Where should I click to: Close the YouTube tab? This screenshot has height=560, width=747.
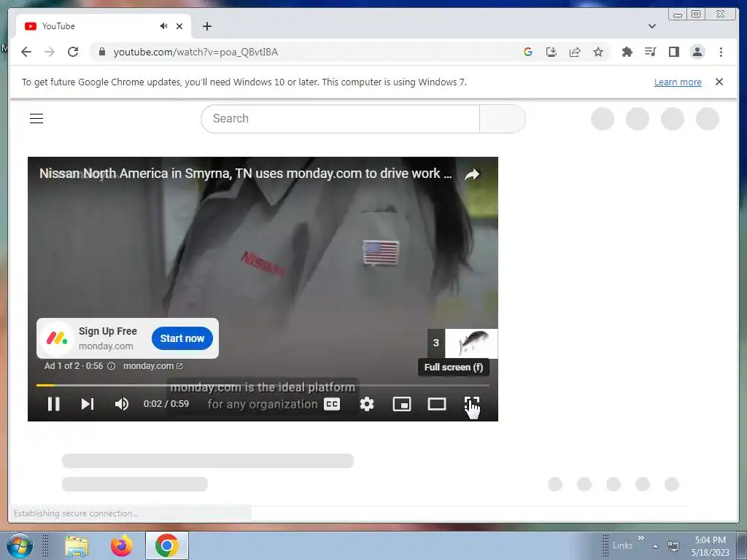tap(179, 26)
